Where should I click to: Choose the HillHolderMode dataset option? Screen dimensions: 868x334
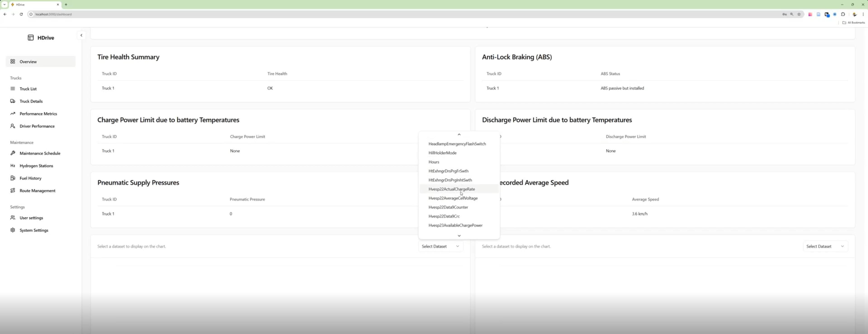[442, 153]
